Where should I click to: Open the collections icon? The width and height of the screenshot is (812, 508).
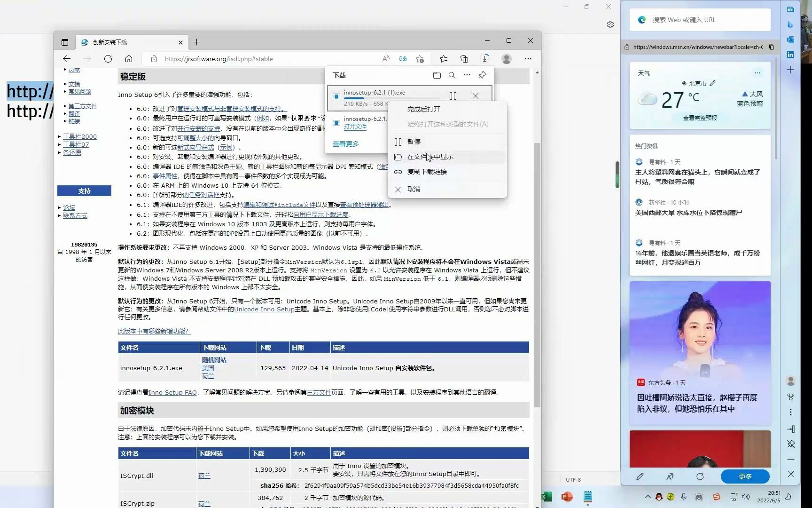(x=464, y=59)
